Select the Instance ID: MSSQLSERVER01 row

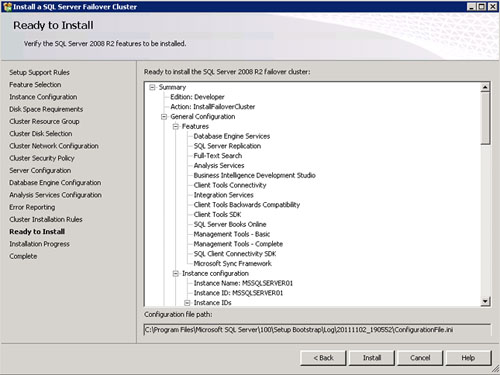pos(238,293)
